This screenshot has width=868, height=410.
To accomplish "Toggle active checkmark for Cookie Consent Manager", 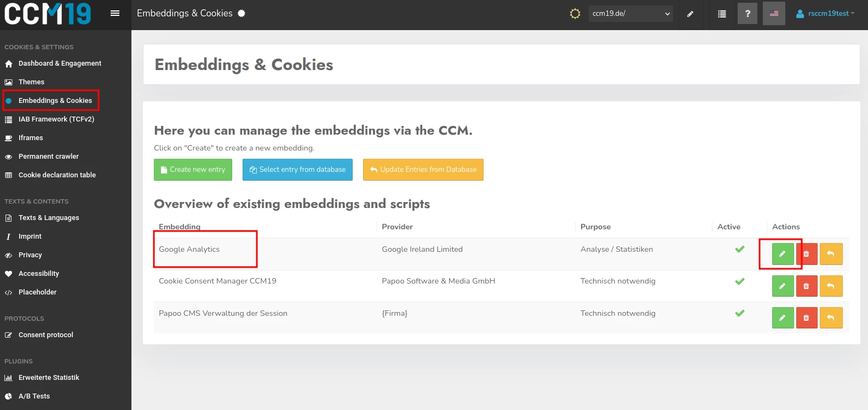I will (x=739, y=281).
